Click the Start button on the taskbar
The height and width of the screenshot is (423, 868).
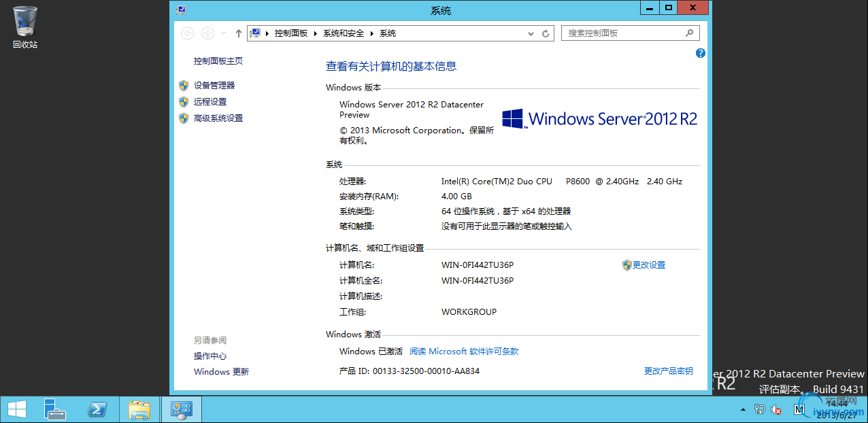click(17, 409)
